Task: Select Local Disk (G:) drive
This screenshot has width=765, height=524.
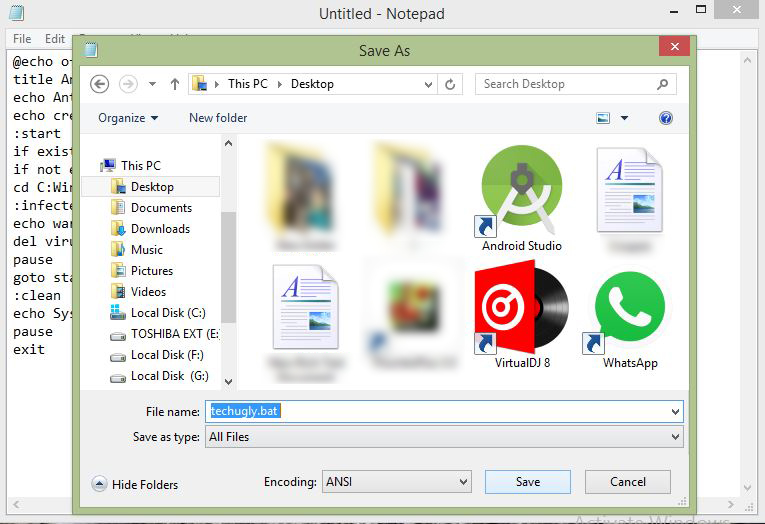Action: tap(160, 376)
